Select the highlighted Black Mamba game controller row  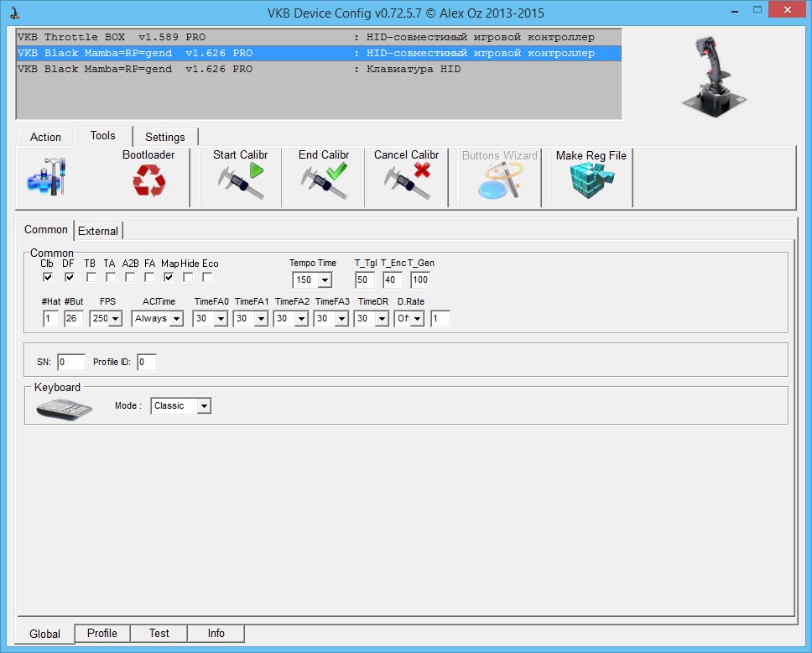point(319,54)
